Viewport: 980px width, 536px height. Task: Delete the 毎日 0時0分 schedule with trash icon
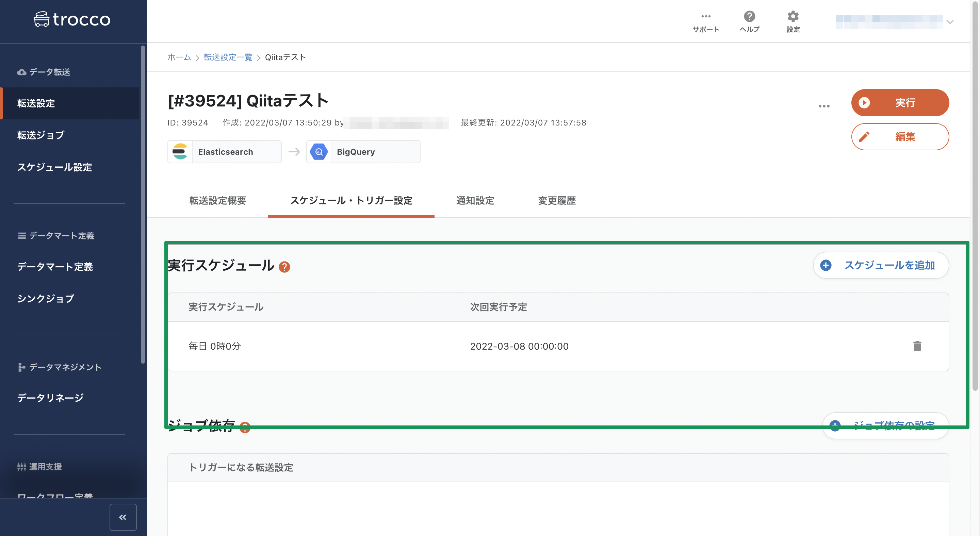(918, 346)
